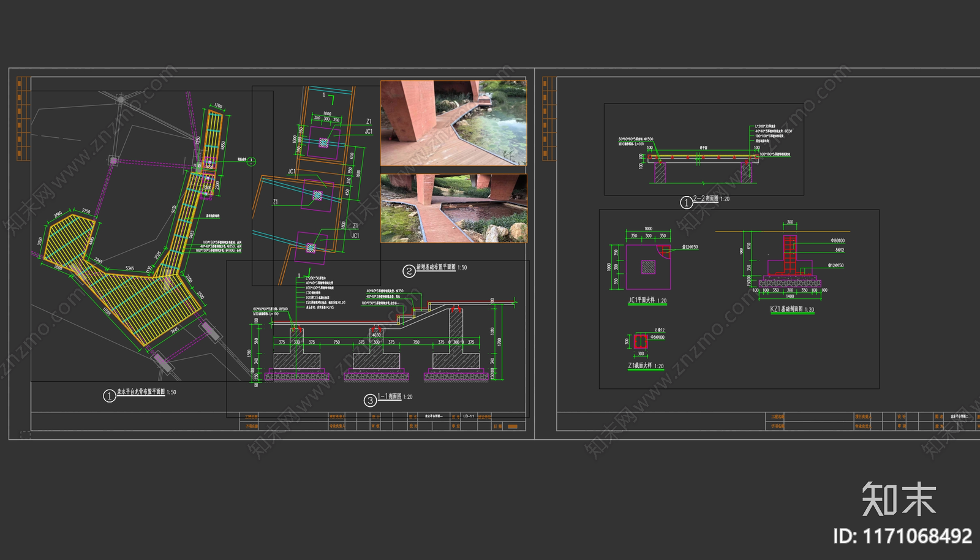
Task: Pick the 2750 dimension on the platform plan
Action: coord(86,211)
